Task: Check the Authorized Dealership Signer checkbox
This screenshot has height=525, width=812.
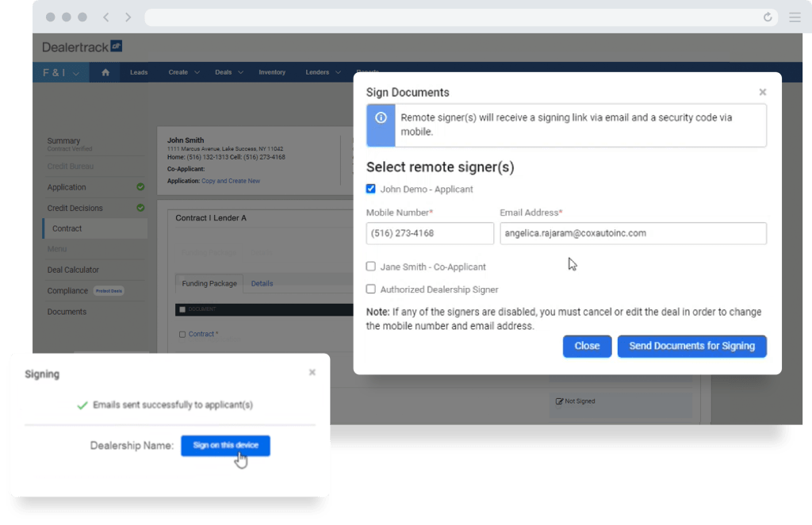Action: [x=371, y=289]
